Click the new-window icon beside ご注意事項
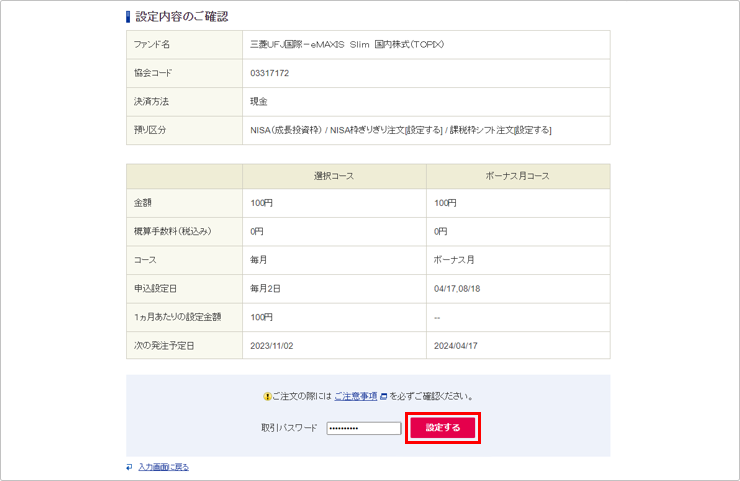Image resolution: width=740 pixels, height=481 pixels. [383, 396]
